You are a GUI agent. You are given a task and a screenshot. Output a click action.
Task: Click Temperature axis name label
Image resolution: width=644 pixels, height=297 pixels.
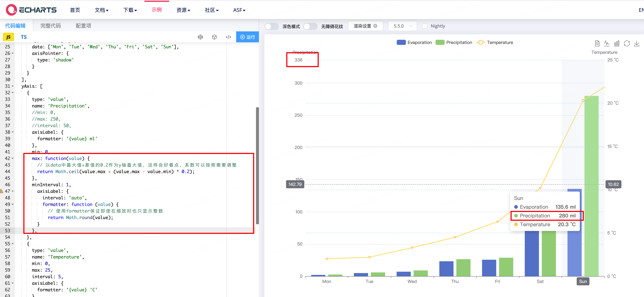point(604,52)
